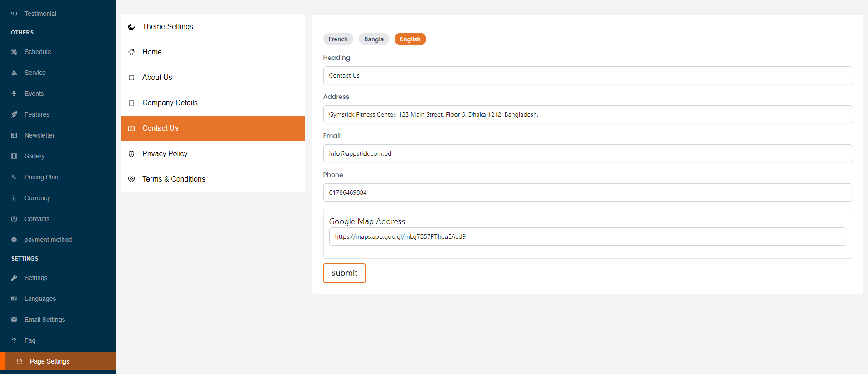This screenshot has height=374, width=868.
Task: Click the Phone number input field
Action: click(587, 192)
